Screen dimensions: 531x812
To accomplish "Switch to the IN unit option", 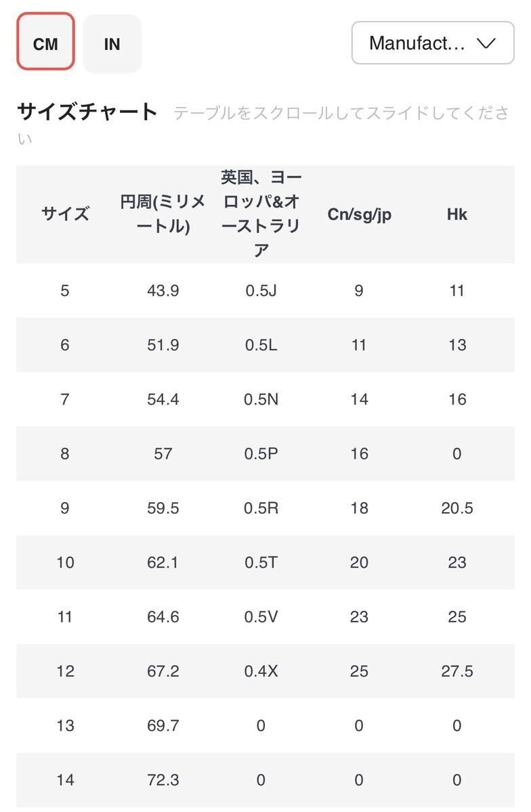I will (x=111, y=43).
